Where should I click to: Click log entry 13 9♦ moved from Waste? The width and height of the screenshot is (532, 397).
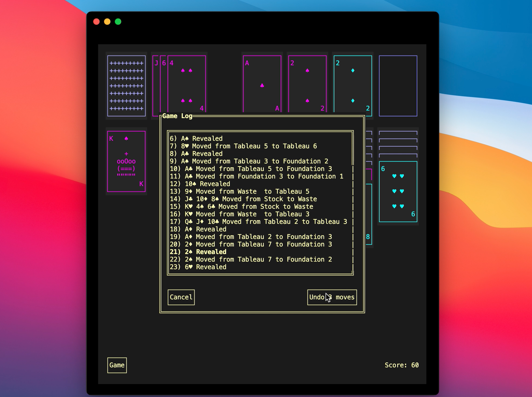(x=239, y=191)
